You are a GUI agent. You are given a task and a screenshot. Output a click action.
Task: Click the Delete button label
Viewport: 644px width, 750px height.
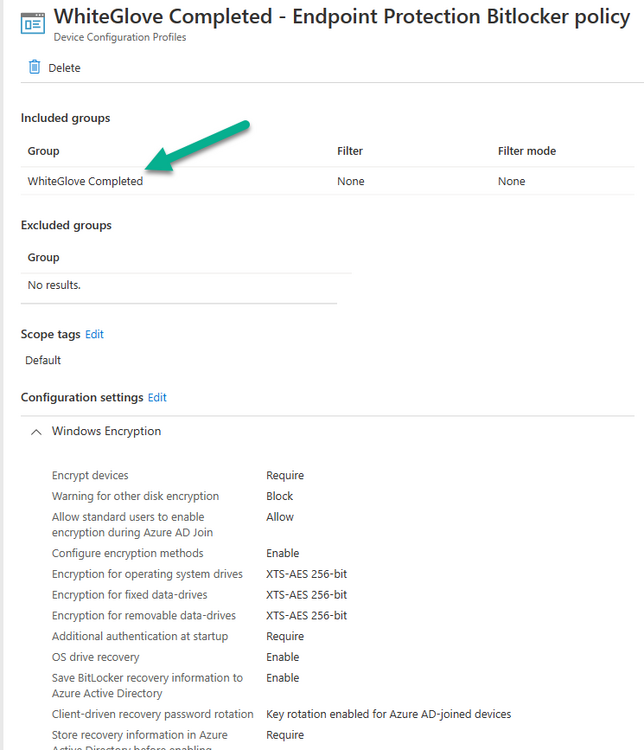(x=64, y=68)
